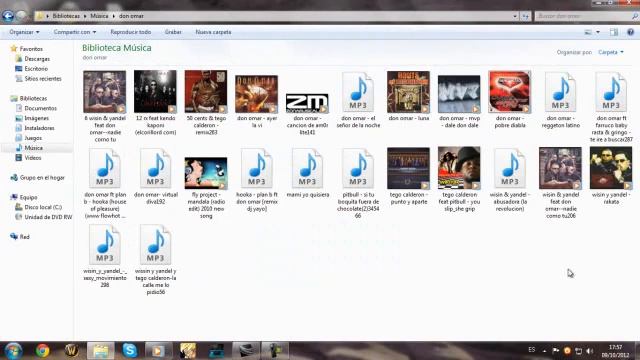Open Instaladores in the sidebar
The height and width of the screenshot is (360, 640).
click(x=39, y=128)
